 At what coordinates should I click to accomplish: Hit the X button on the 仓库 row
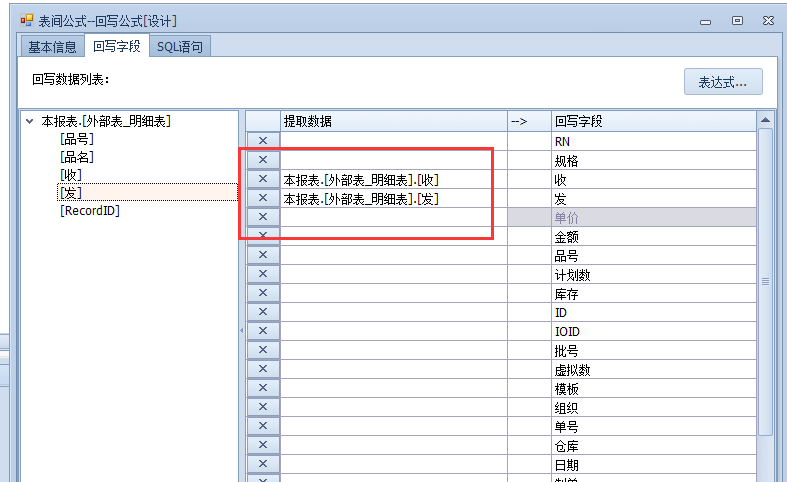(263, 445)
